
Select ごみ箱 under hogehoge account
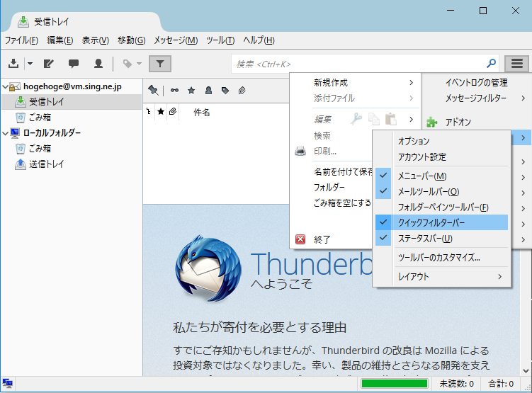[40, 118]
